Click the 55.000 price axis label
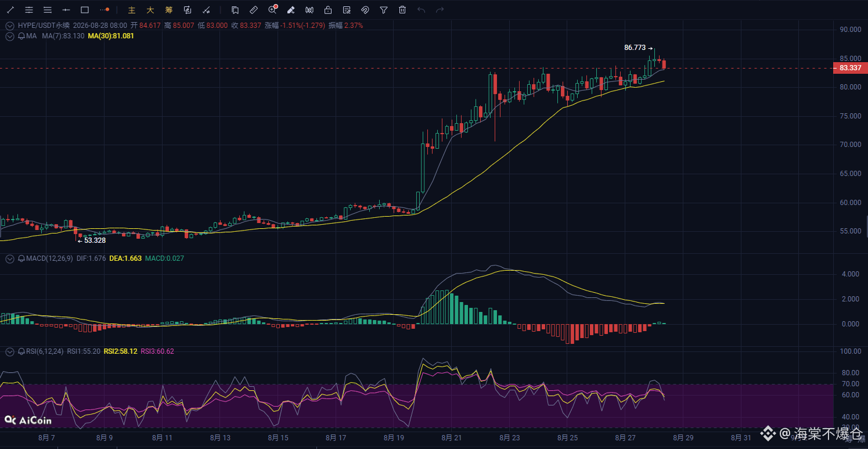 tap(851, 231)
